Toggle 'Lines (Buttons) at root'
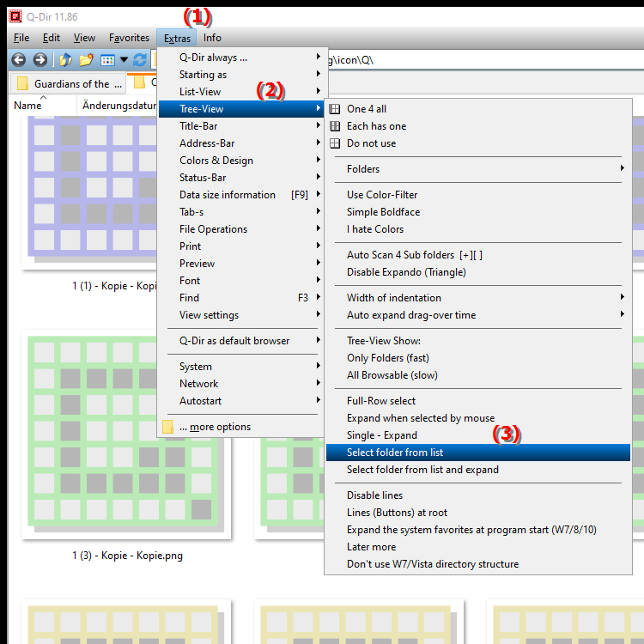This screenshot has height=644, width=644. (x=478, y=513)
